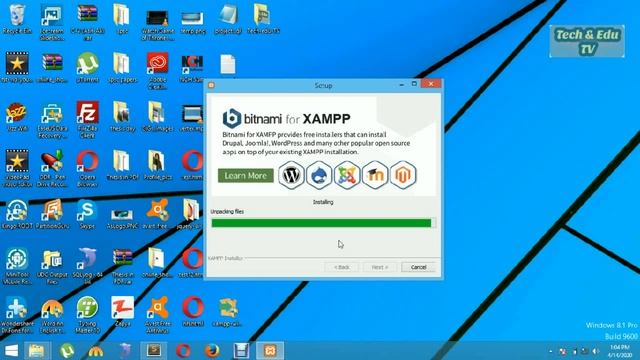640x360 pixels.
Task: Select the Wondershare Dr.Fone desktop icon
Action: (x=17, y=314)
